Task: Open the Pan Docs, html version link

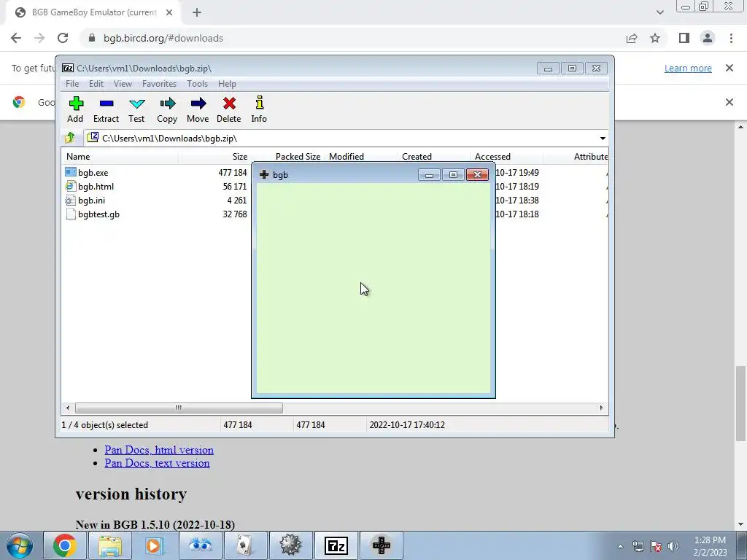Action: coord(159,450)
